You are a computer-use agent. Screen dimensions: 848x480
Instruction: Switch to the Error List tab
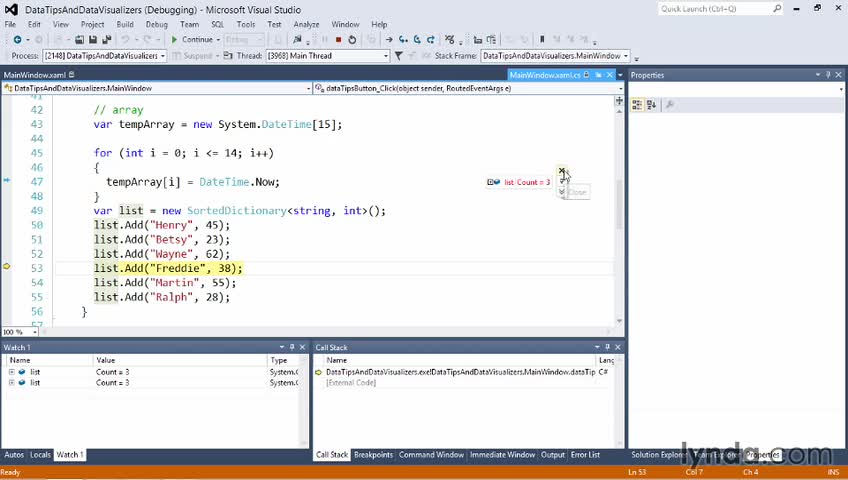tap(585, 455)
